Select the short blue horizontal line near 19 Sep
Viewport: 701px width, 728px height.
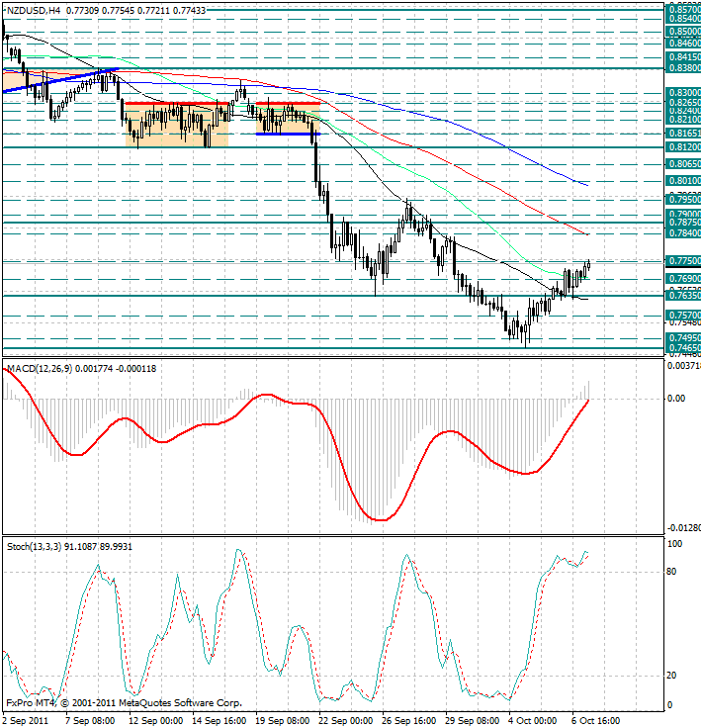pos(287,133)
